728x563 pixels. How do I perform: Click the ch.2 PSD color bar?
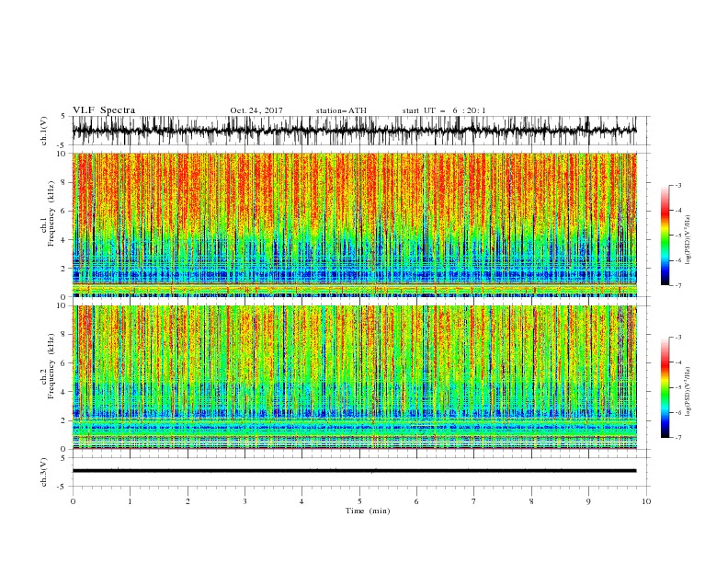click(x=665, y=387)
